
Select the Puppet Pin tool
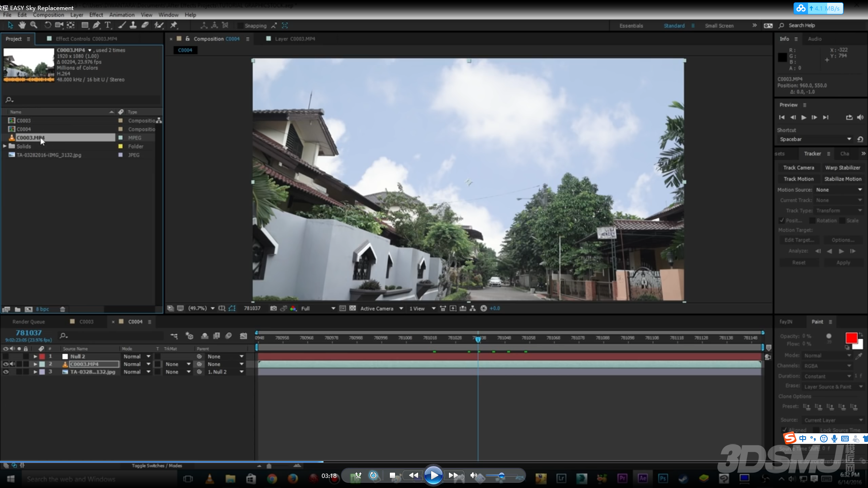[x=174, y=25]
